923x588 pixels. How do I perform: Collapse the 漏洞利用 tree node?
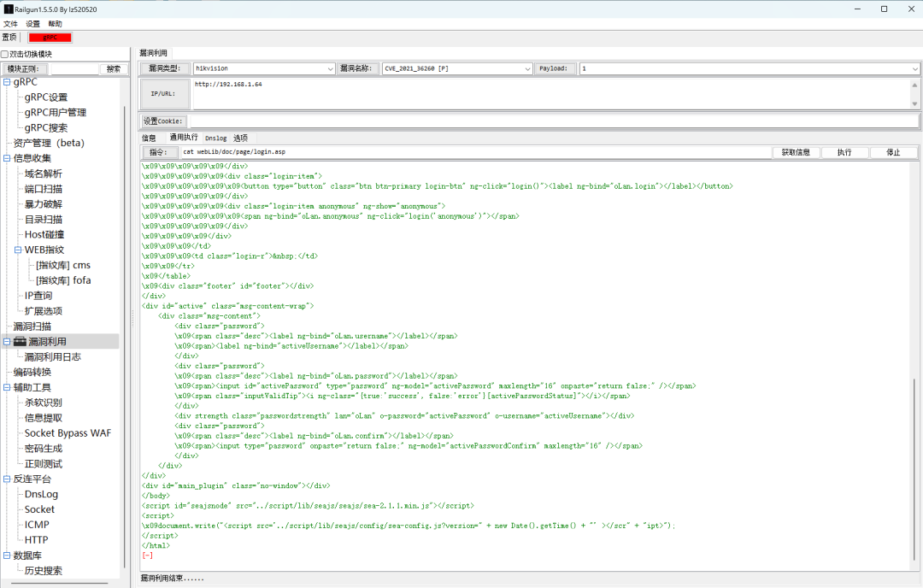coord(7,341)
